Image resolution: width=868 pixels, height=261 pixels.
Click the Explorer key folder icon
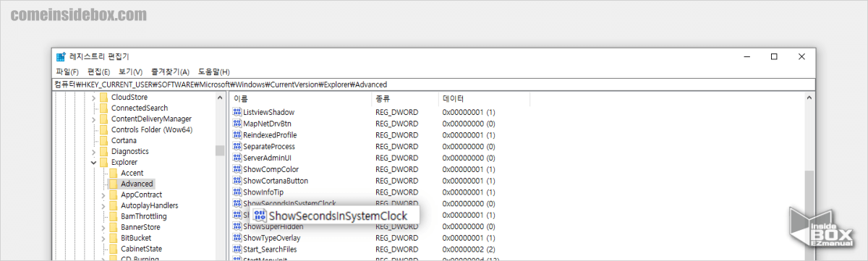pyautogui.click(x=103, y=163)
